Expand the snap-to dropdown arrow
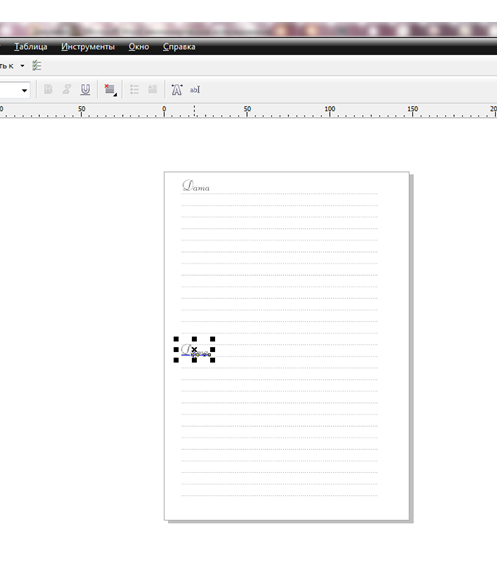Viewport: 497px width, 572px height. [22, 66]
